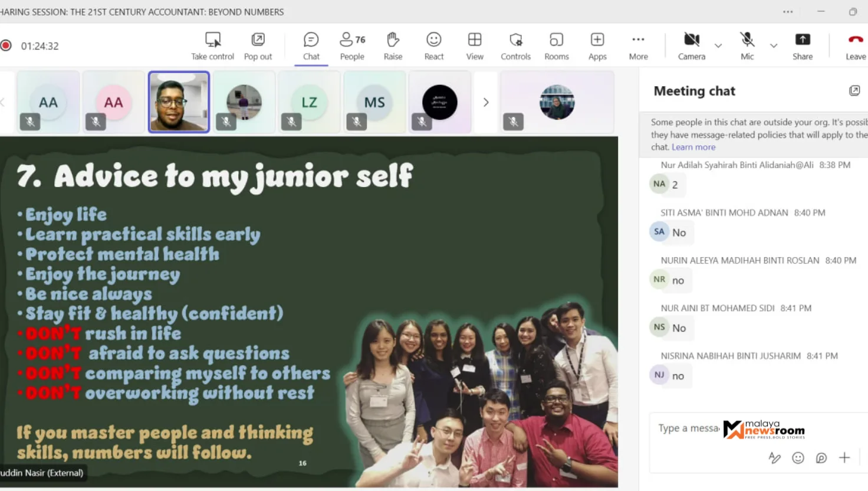Image resolution: width=868 pixels, height=491 pixels.
Task: Click the NR avatar in chat
Action: click(x=659, y=279)
